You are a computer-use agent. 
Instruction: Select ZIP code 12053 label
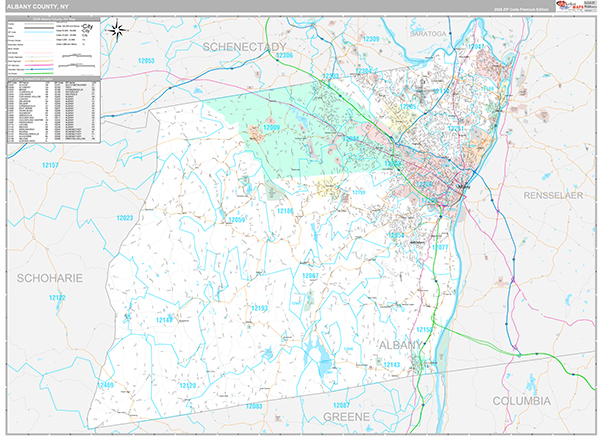click(x=146, y=60)
